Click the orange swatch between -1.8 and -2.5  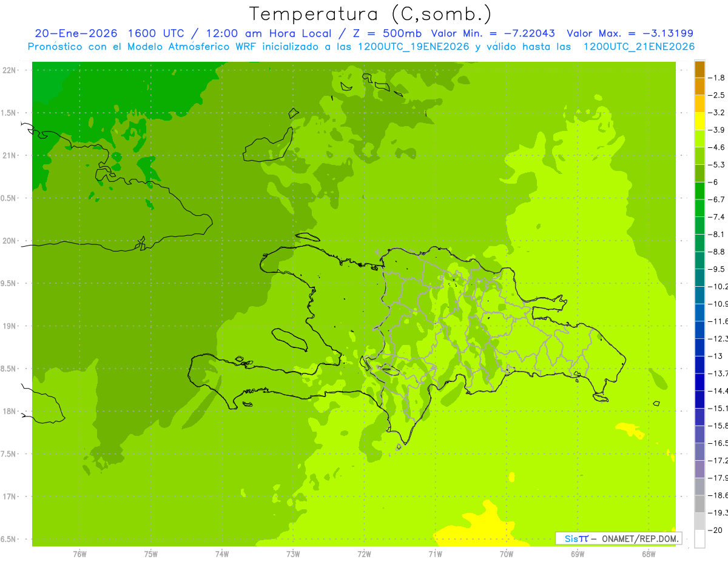point(699,86)
